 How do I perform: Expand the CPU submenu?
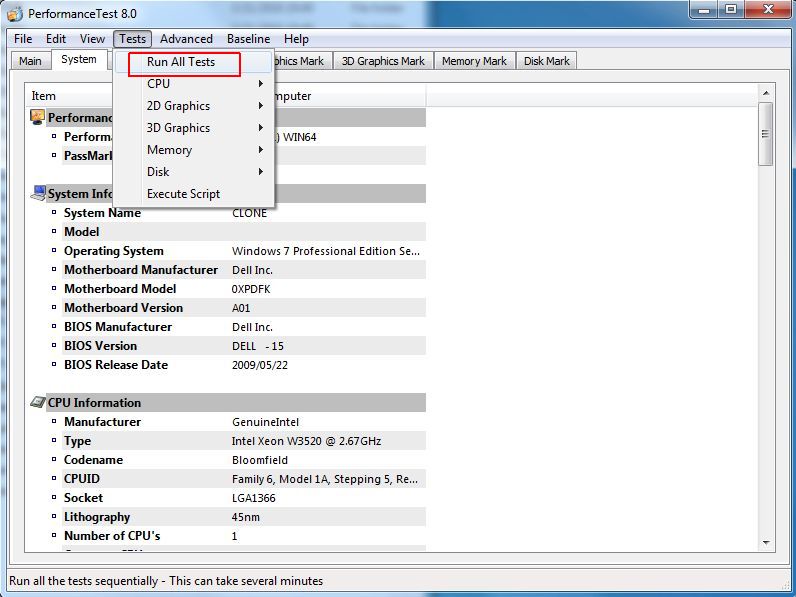[x=195, y=84]
